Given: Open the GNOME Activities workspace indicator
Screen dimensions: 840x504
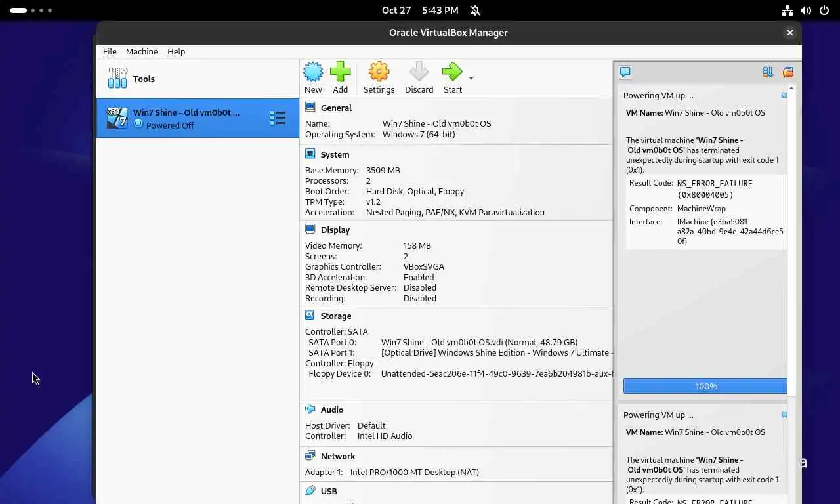Looking at the screenshot, I should (x=30, y=10).
